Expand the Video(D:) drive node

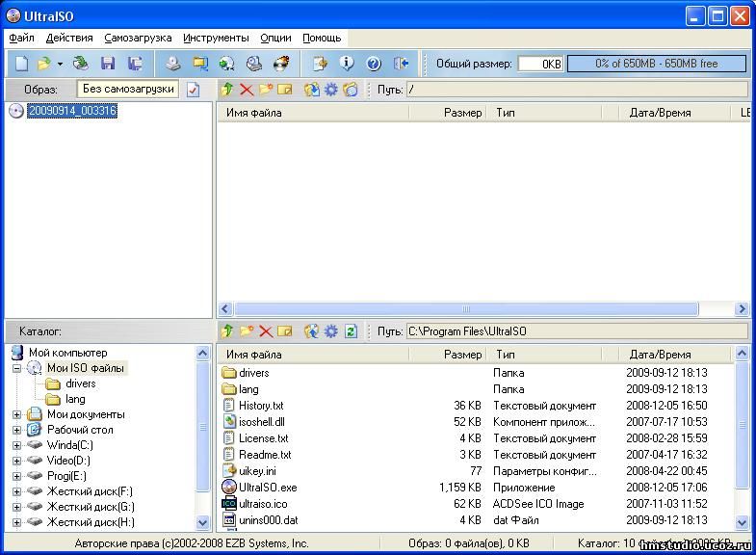[x=17, y=461]
